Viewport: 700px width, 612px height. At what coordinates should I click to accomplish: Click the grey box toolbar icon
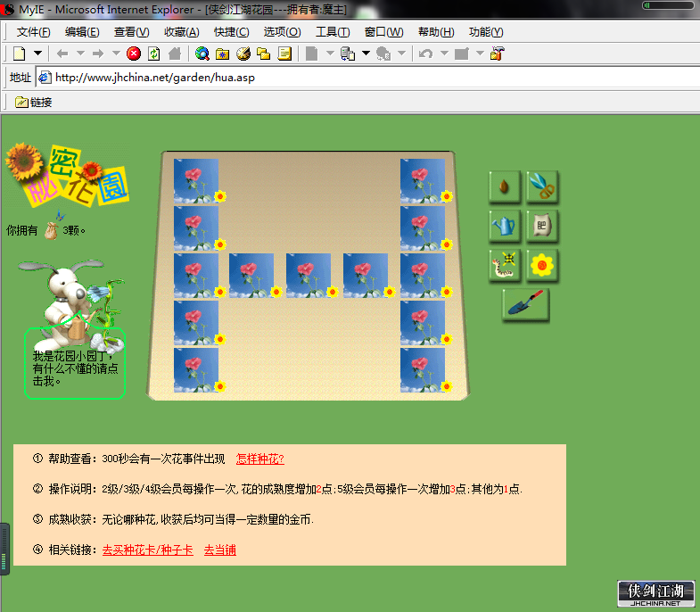coord(461,54)
